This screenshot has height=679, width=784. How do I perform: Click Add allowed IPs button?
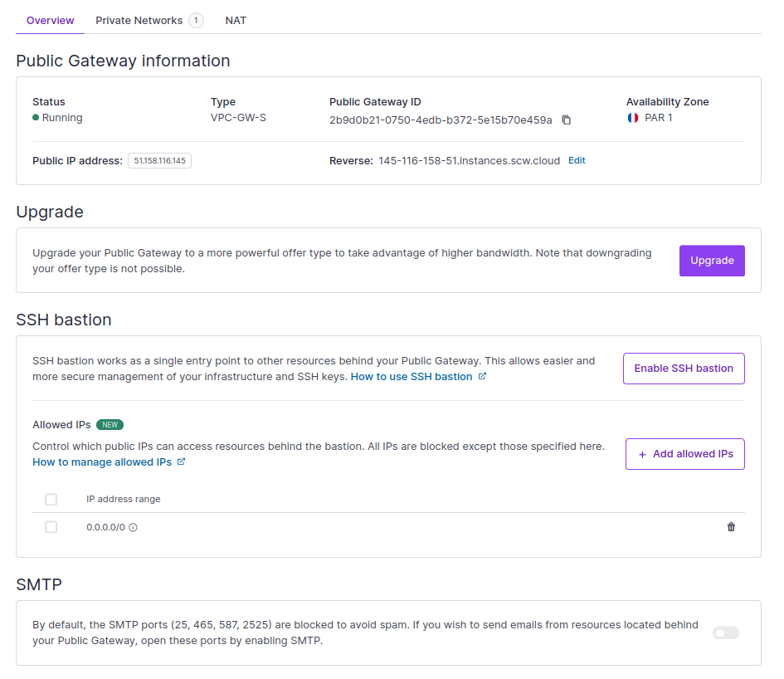point(684,454)
